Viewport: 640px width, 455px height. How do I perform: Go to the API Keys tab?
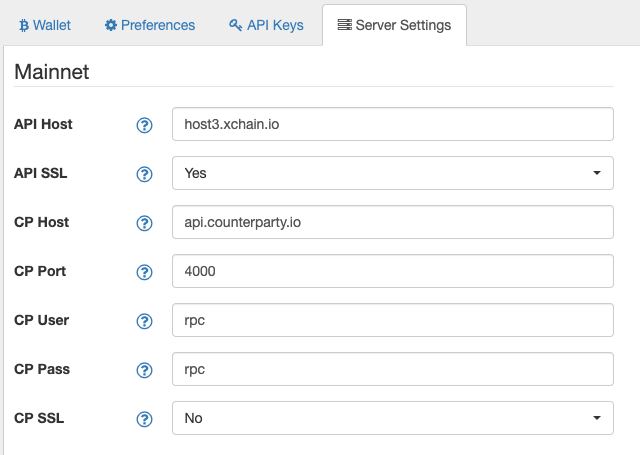[x=266, y=25]
